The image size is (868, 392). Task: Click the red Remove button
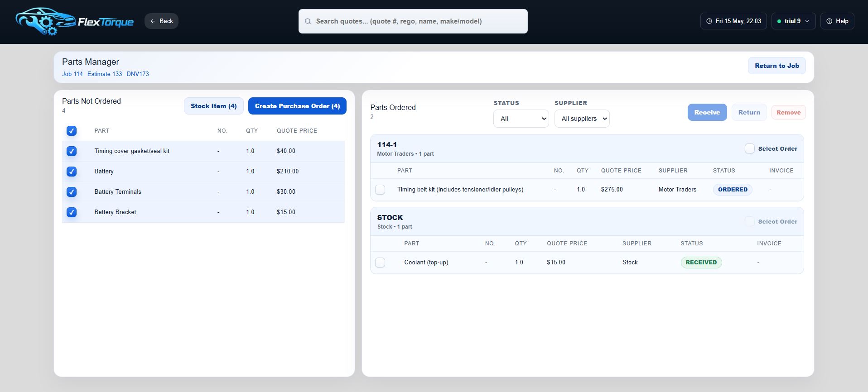tap(788, 112)
